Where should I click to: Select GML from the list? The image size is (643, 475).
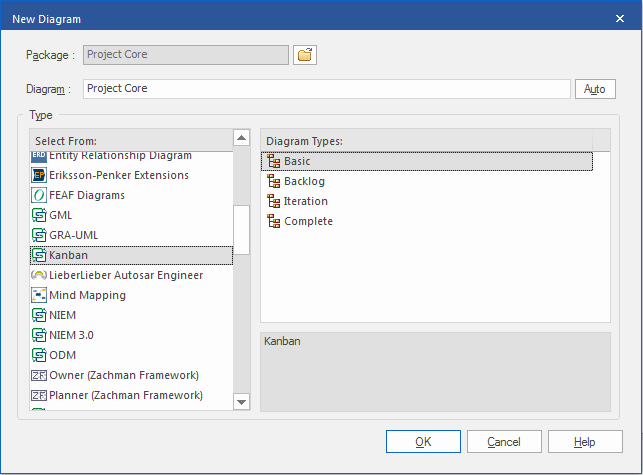pyautogui.click(x=60, y=215)
